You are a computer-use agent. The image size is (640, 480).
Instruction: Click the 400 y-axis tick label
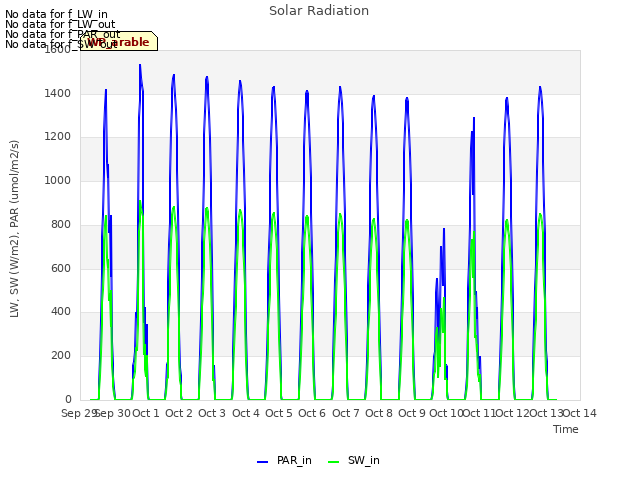pos(61,312)
